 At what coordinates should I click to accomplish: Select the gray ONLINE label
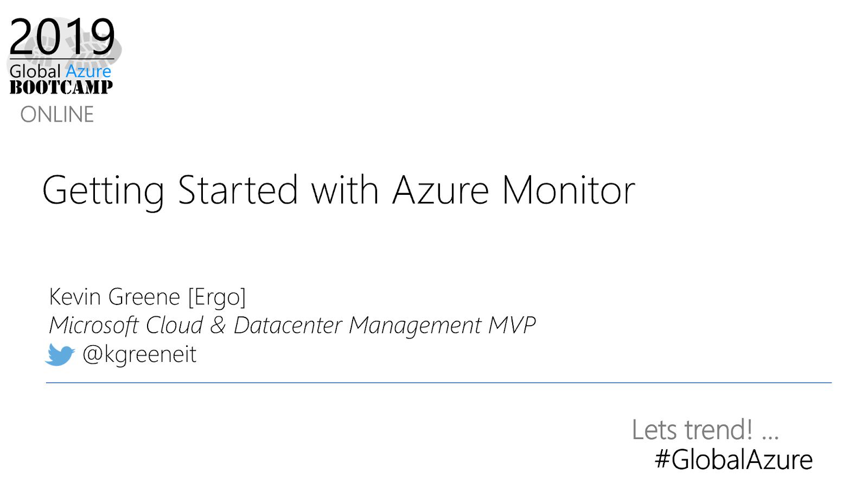(x=57, y=115)
